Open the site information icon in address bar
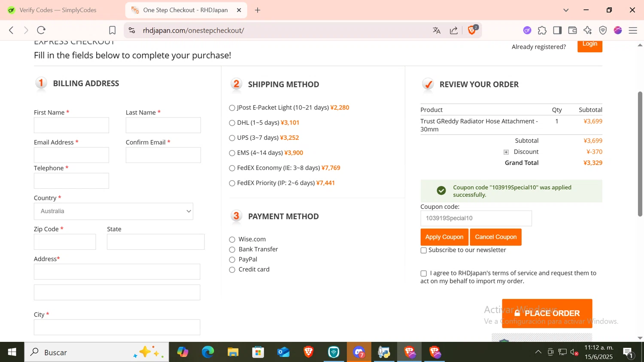 point(132,30)
